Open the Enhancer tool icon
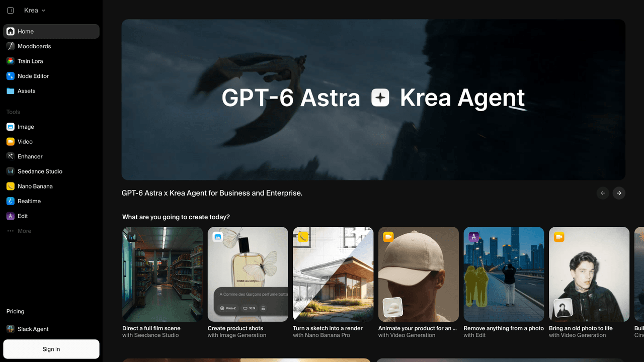 click(11, 156)
